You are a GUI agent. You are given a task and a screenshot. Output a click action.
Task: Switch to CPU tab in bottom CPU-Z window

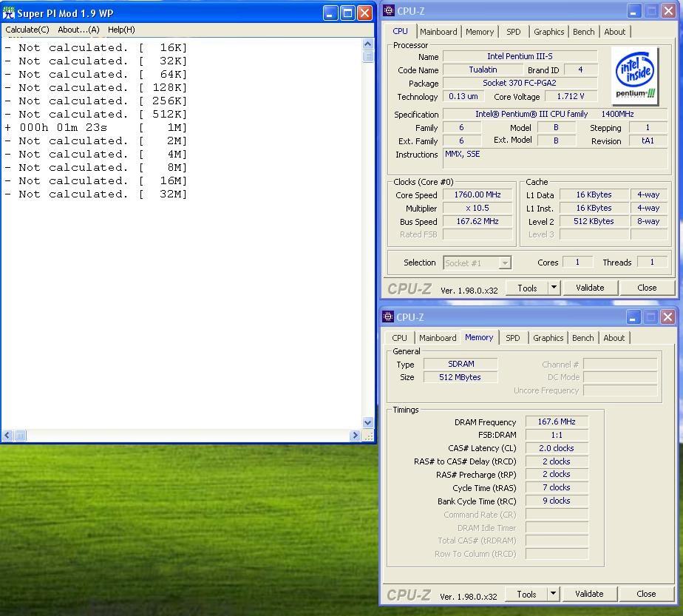coord(399,338)
